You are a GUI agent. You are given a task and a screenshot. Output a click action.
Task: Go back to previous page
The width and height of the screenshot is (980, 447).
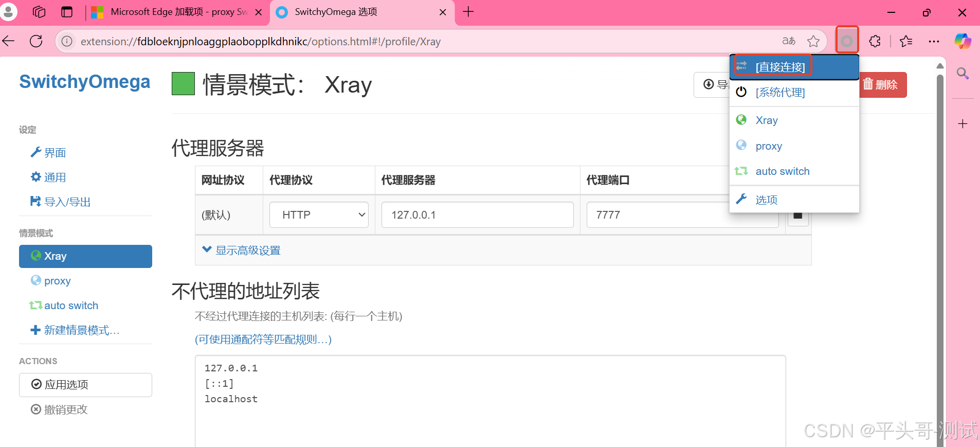[9, 41]
